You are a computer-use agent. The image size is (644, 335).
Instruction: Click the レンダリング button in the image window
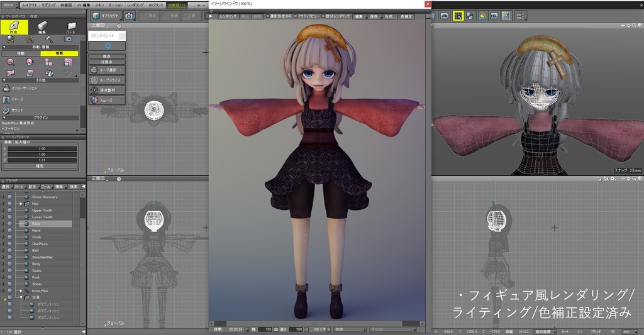pyautogui.click(x=228, y=16)
